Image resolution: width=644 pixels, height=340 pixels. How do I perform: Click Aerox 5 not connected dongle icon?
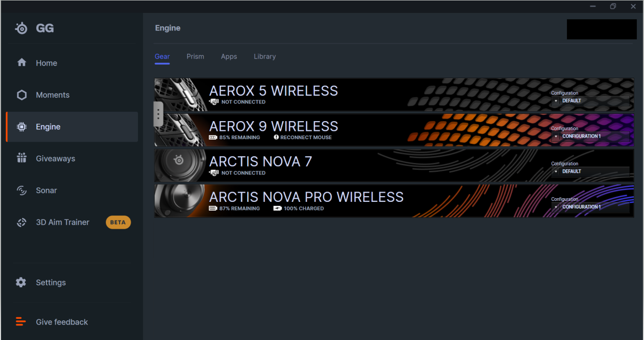(x=214, y=102)
